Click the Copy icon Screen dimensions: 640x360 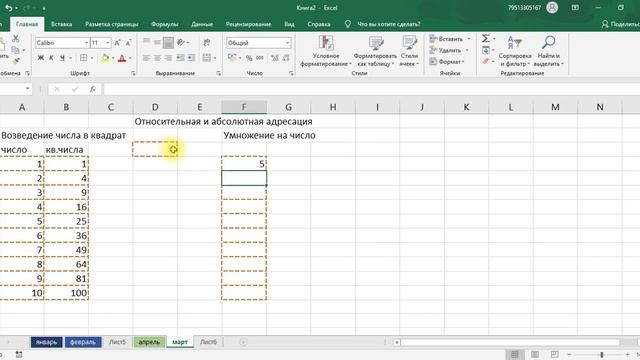tap(16, 50)
